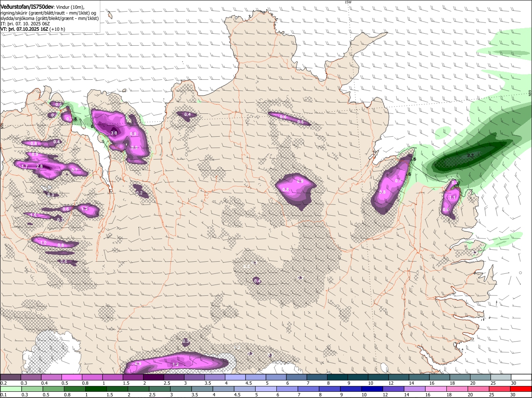Select the lower legend violet swatch between 14 and 16
This screenshot has height=398, width=532.
point(416,389)
